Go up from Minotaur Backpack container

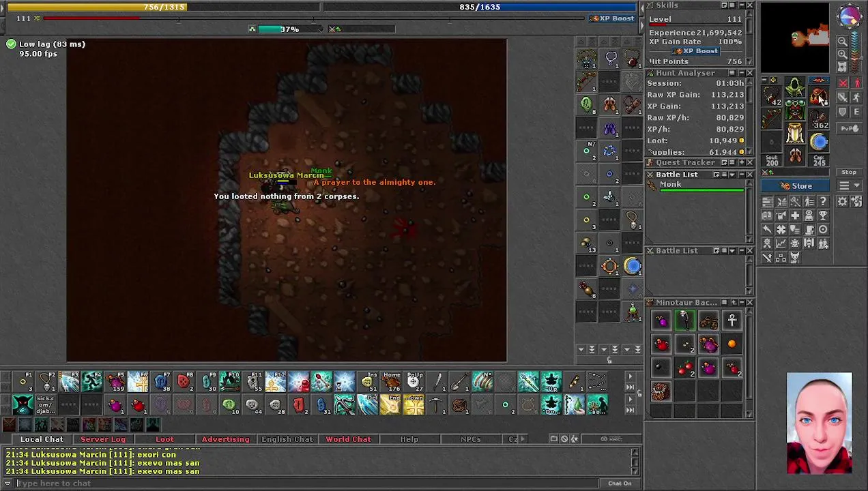point(734,302)
